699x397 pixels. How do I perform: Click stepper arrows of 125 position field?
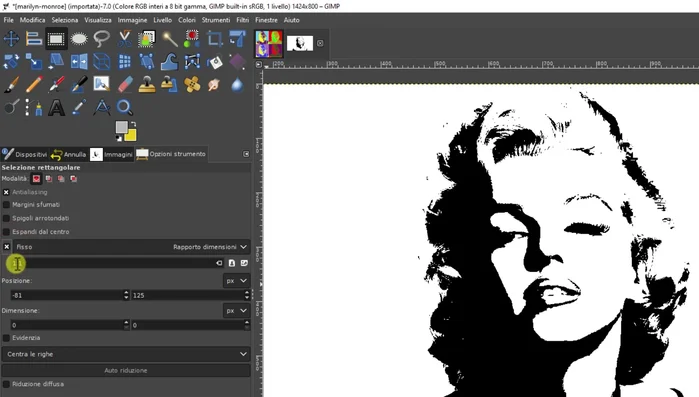pos(247,295)
